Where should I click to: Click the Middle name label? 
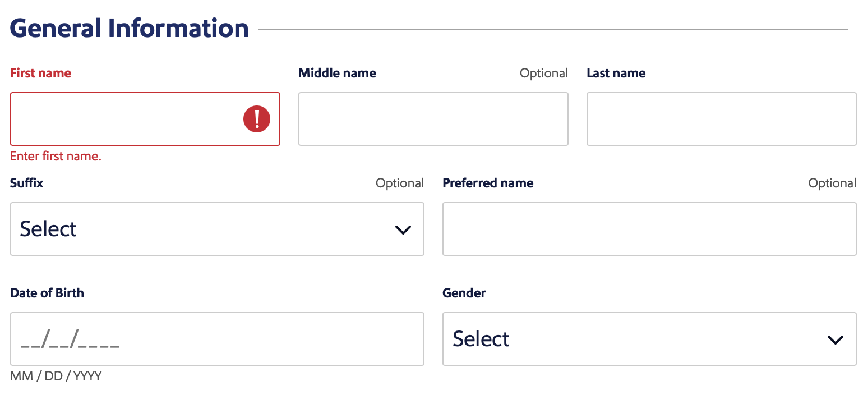337,73
